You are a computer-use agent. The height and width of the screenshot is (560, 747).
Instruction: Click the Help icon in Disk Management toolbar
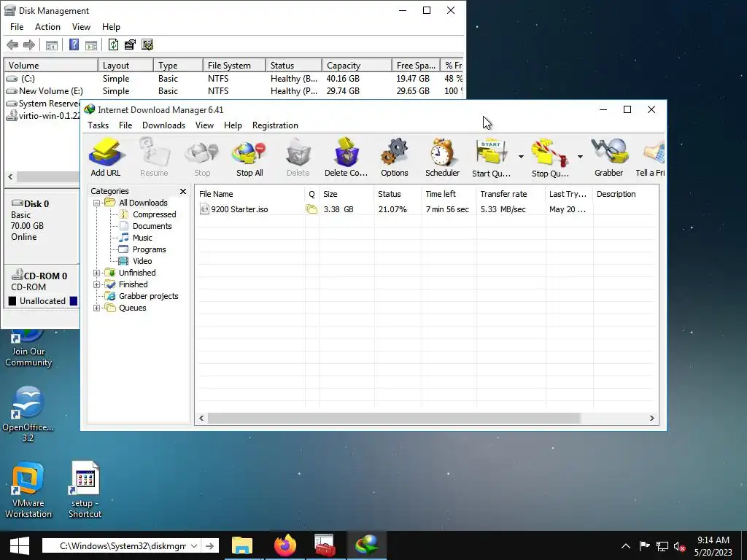(74, 44)
